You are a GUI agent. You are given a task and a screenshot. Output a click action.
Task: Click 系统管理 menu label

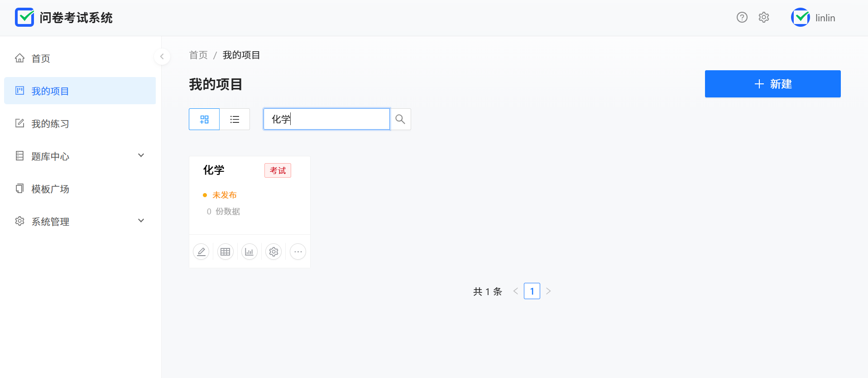click(50, 222)
